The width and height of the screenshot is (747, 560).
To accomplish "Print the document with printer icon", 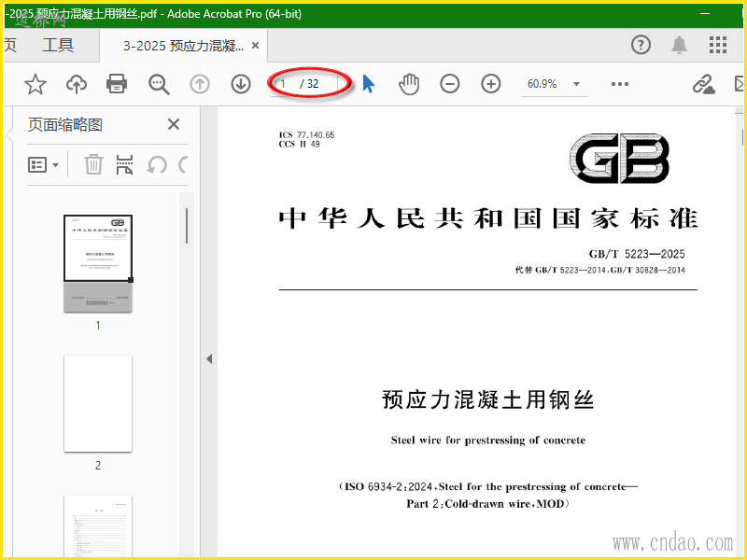I will 117,84.
